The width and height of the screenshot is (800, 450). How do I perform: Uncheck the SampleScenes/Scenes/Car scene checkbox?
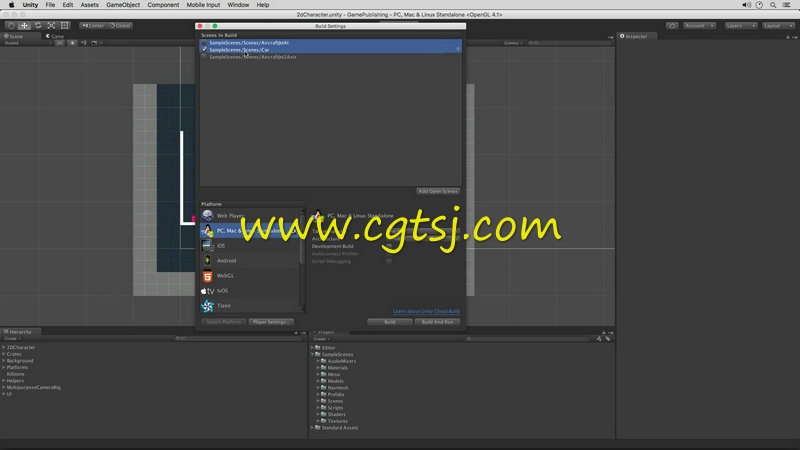tap(204, 49)
